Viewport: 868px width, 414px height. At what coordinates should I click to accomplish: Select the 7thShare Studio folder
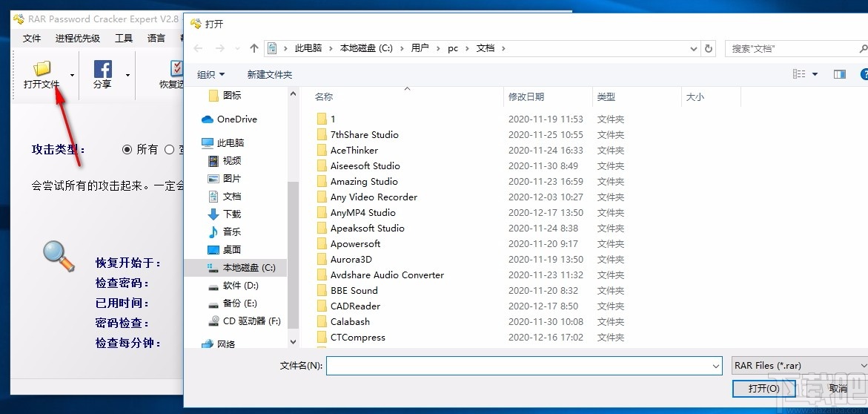click(x=357, y=135)
